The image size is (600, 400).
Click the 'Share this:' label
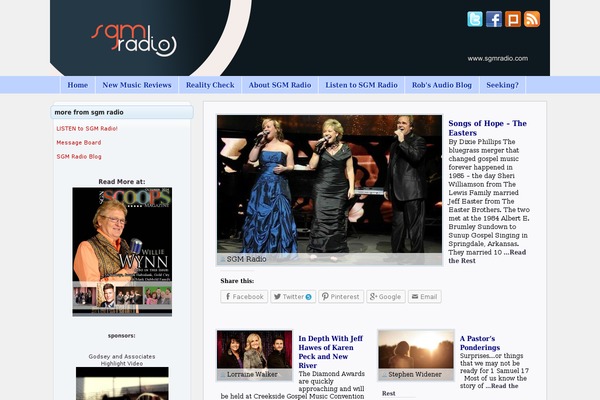pyautogui.click(x=237, y=281)
